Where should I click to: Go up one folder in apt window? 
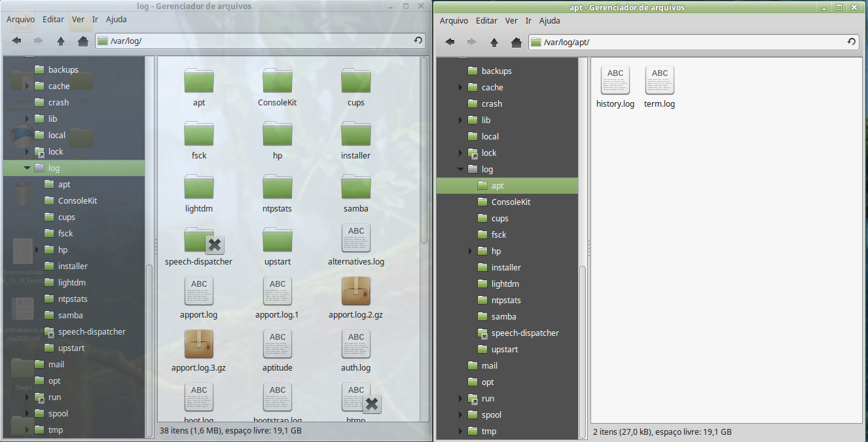[494, 42]
